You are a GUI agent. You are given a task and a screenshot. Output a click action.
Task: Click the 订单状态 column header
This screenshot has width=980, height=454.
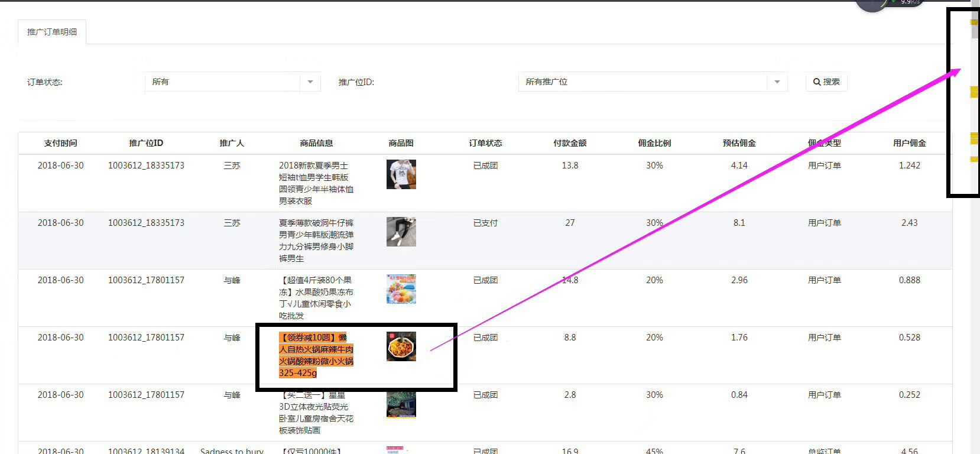485,143
